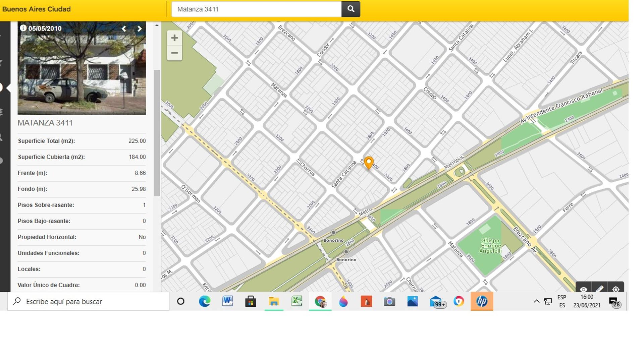Open Camera app from taskbar

pyautogui.click(x=389, y=301)
